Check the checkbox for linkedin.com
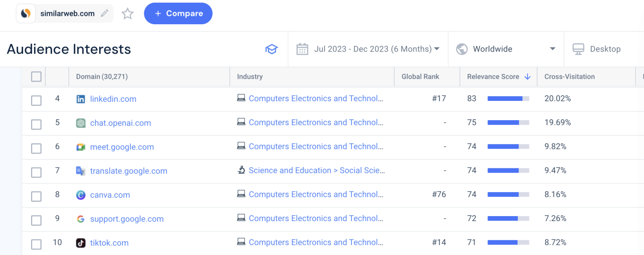Image resolution: width=644 pixels, height=255 pixels. point(36,100)
